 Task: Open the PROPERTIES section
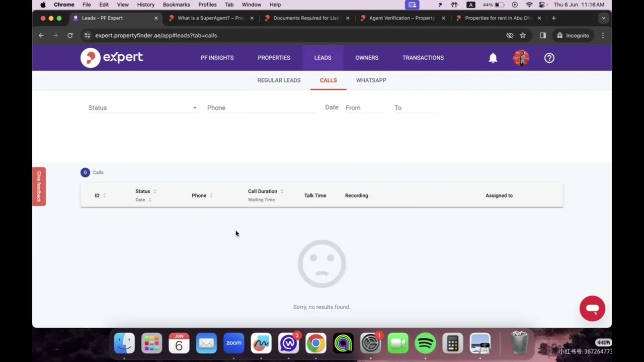(x=274, y=58)
